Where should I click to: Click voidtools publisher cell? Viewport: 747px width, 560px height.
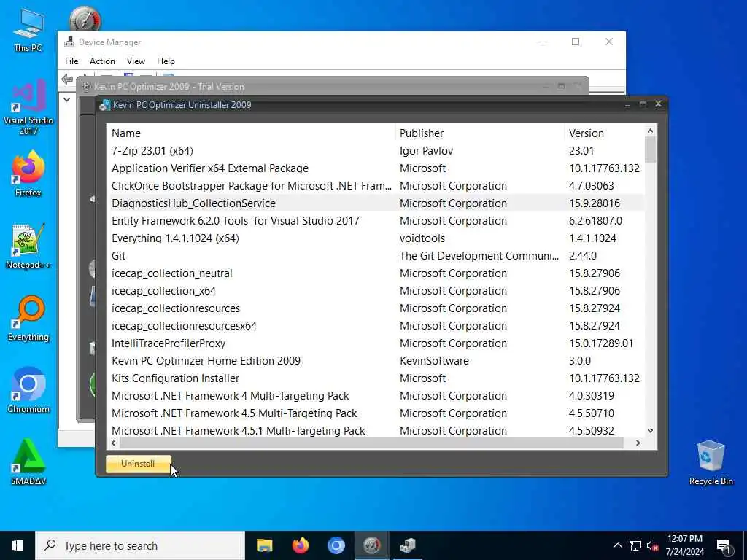coord(422,238)
